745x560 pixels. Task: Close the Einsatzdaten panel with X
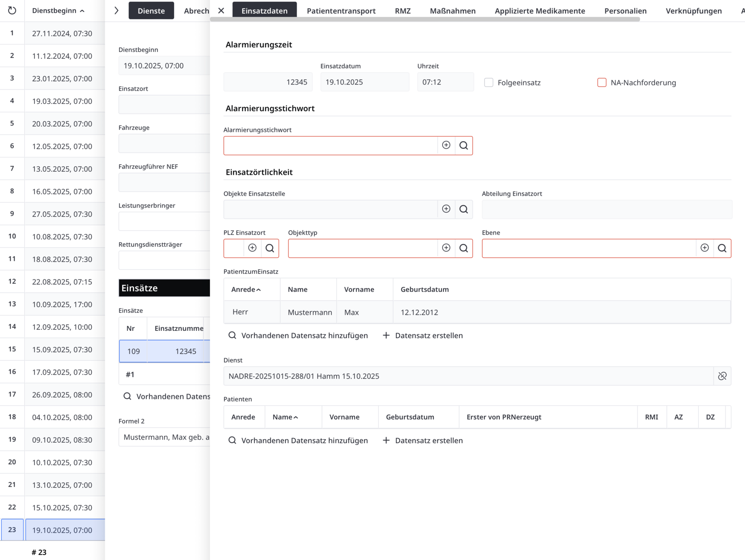click(221, 10)
